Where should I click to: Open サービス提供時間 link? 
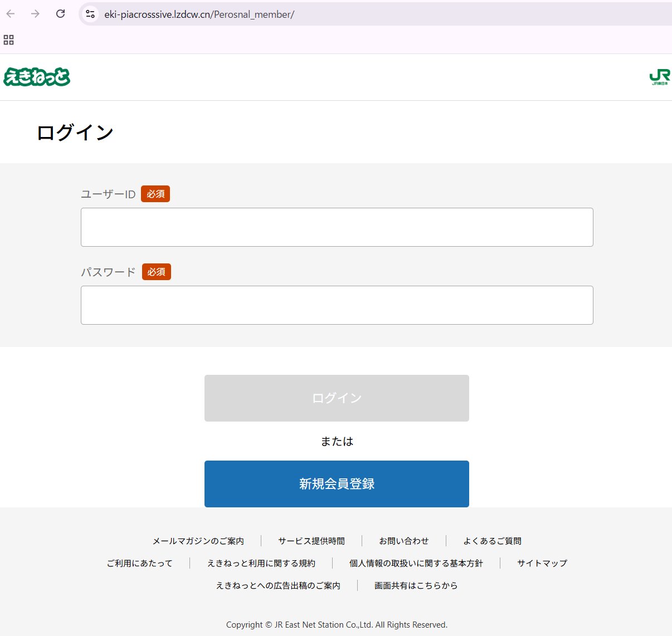(311, 541)
